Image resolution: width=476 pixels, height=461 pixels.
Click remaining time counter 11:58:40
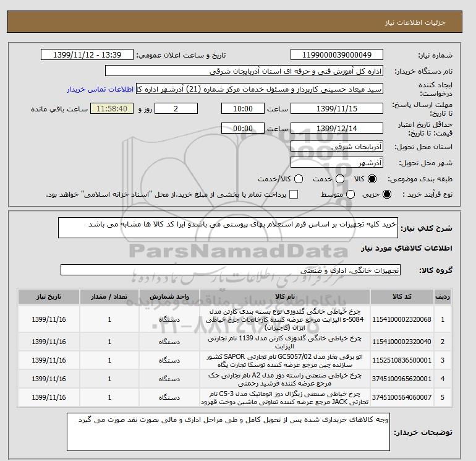point(112,108)
